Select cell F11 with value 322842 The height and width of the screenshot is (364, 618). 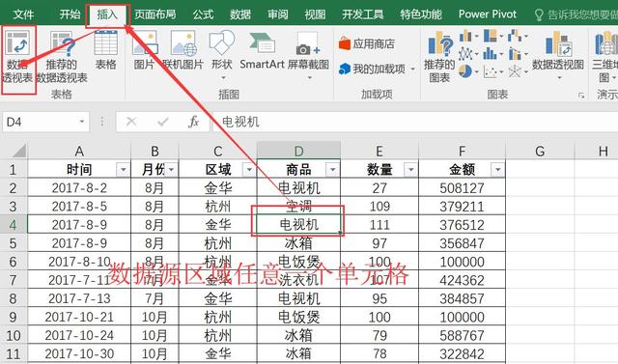462,353
